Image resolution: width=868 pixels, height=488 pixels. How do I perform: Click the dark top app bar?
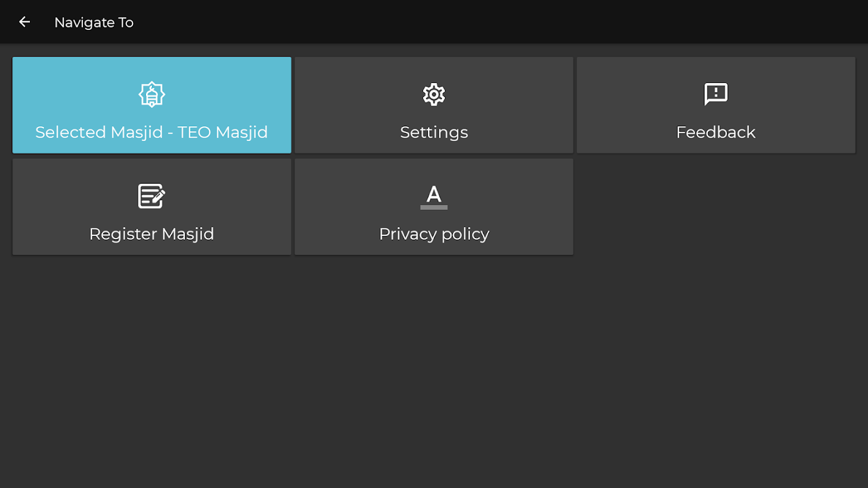(x=434, y=21)
